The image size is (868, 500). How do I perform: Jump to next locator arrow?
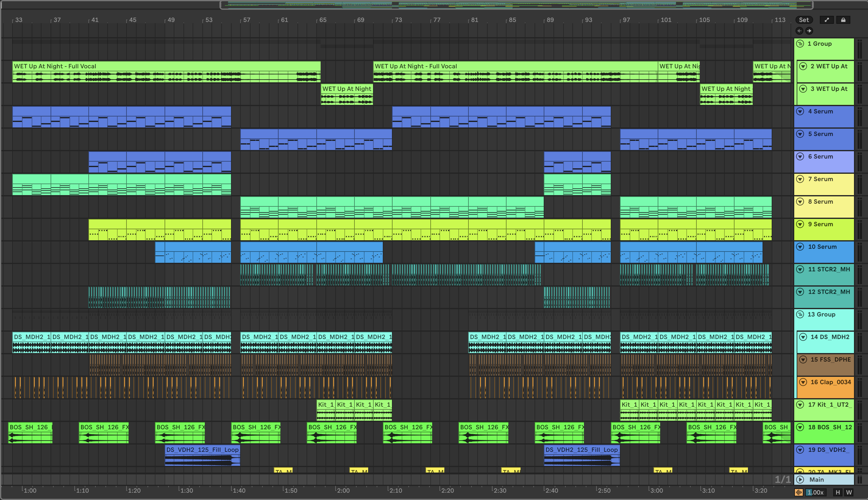tap(809, 31)
